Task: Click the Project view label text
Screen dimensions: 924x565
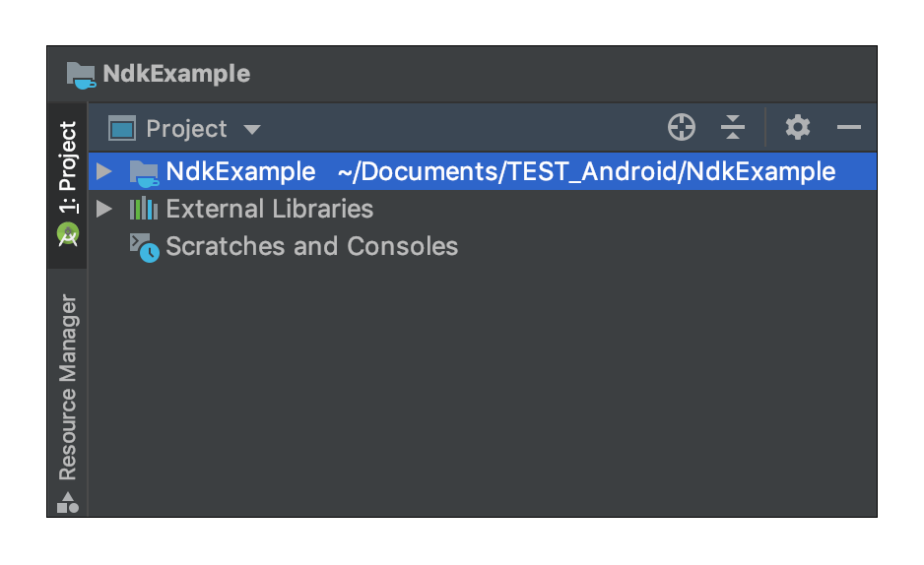Action: pyautogui.click(x=186, y=129)
